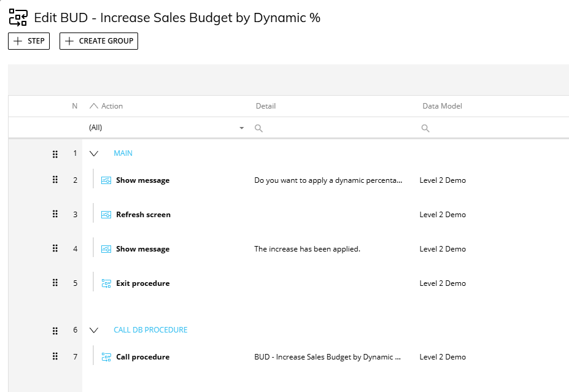Open the CALL DB PROCEDURE group link
The image size is (569, 392).
pos(150,330)
